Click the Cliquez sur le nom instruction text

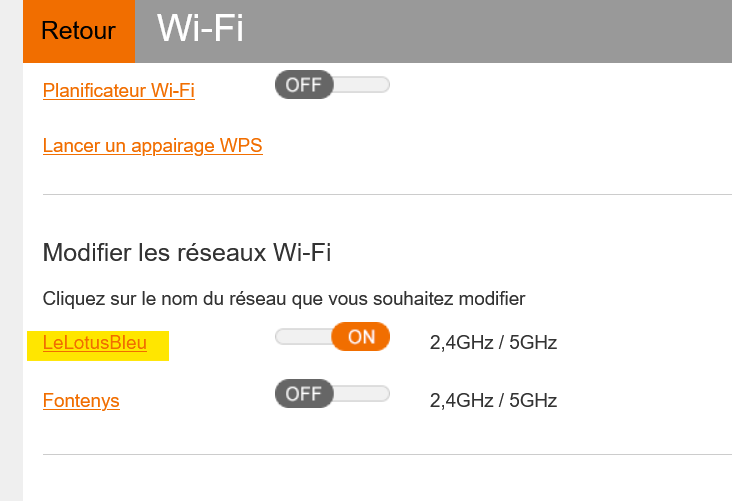tap(283, 298)
